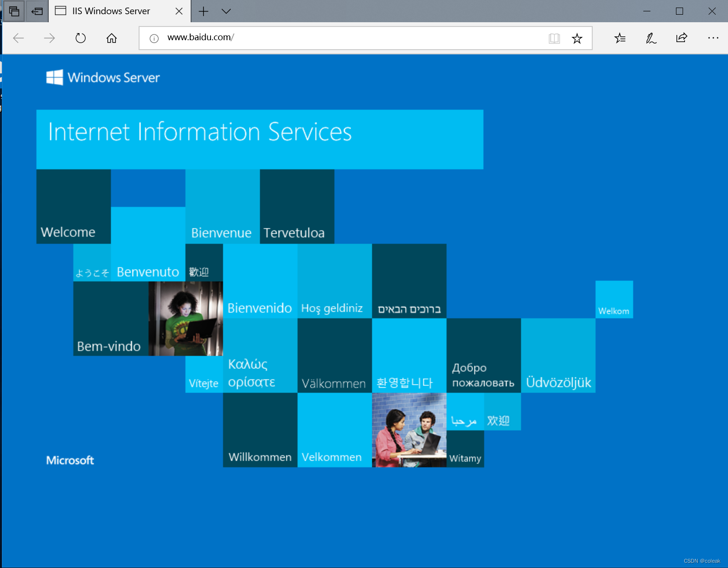Click the Добро пожаловать tile
Image resolution: width=728 pixels, height=568 pixels.
[x=484, y=355]
